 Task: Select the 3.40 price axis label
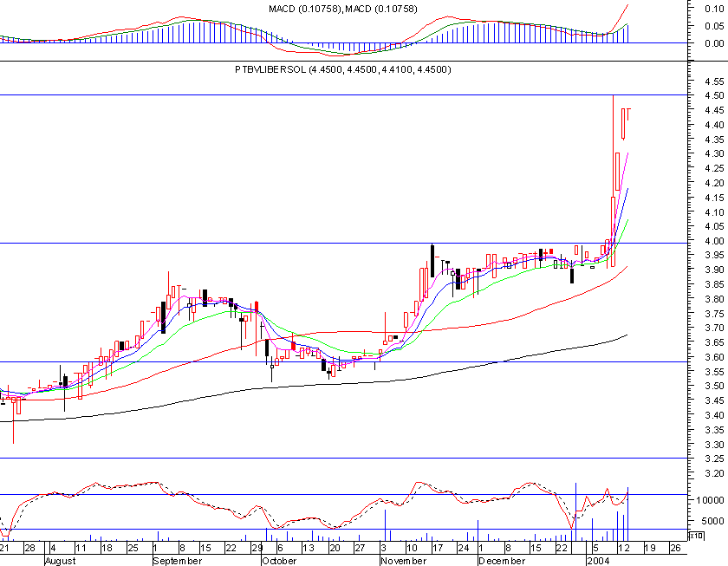click(x=714, y=415)
